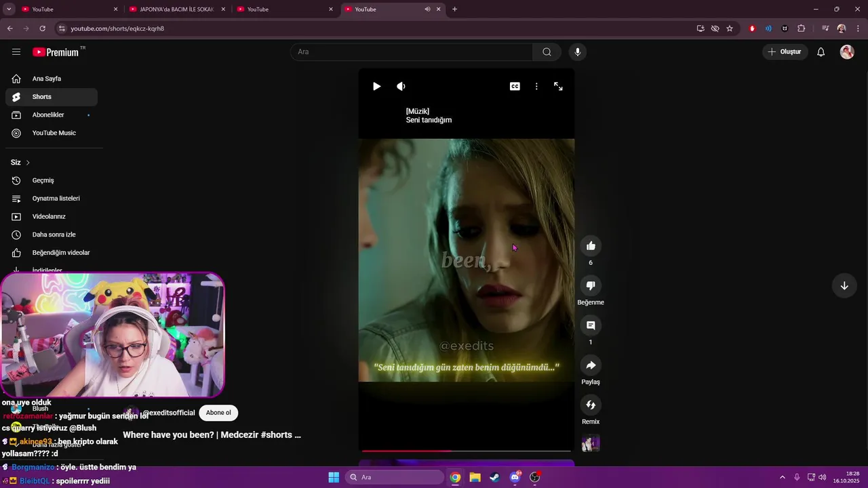Image resolution: width=868 pixels, height=488 pixels.
Task: Focus the YouTube Ara search field
Action: 412,52
